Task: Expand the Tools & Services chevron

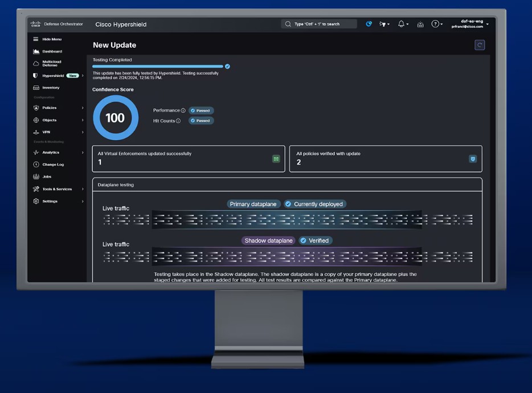Action: tap(83, 189)
